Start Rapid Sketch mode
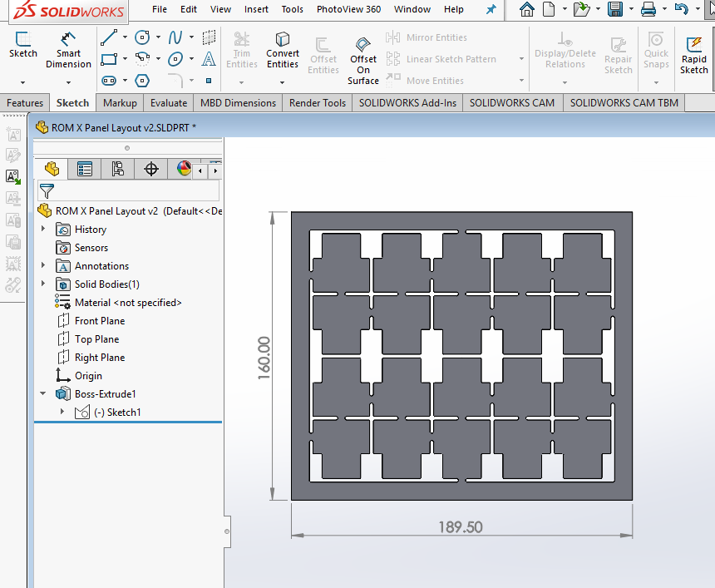Image resolution: width=715 pixels, height=588 pixels. pos(693,54)
